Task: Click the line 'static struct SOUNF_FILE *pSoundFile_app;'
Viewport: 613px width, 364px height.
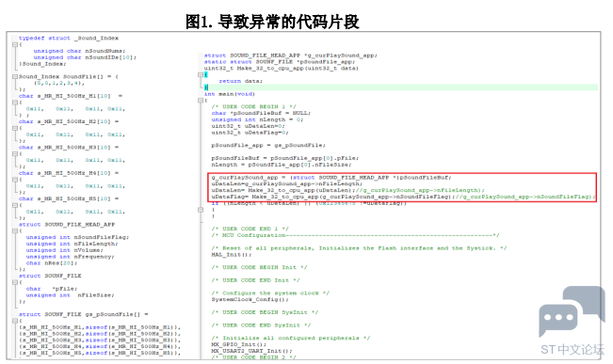Action: (280, 62)
